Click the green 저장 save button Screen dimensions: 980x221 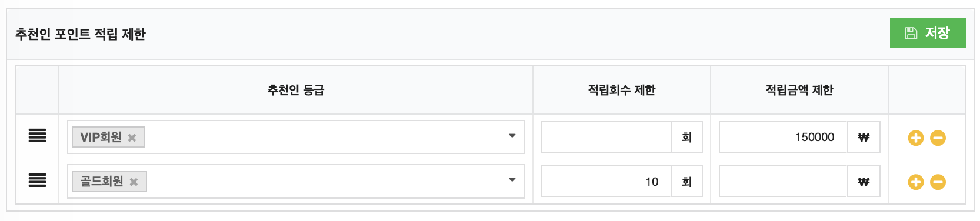(927, 33)
